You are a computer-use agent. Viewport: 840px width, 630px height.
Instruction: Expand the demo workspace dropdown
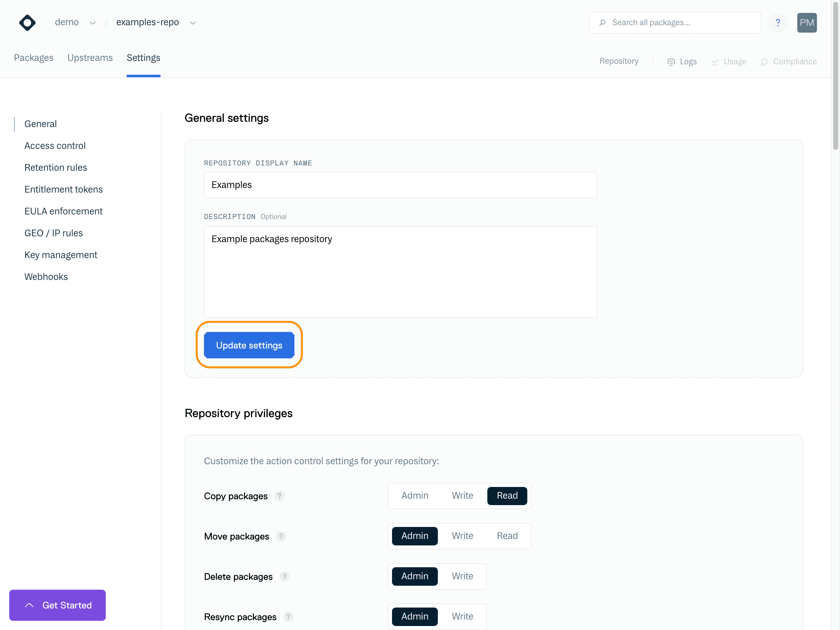(92, 22)
